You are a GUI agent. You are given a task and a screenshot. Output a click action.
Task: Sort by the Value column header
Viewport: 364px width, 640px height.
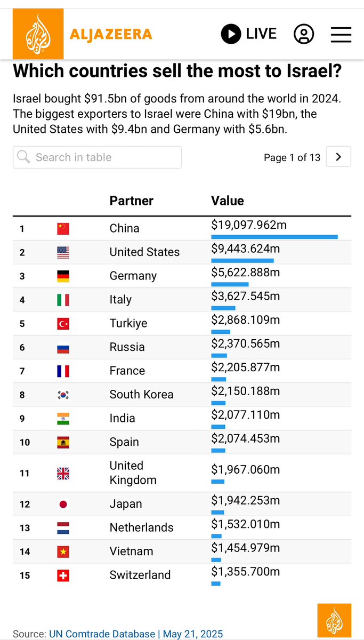(228, 201)
